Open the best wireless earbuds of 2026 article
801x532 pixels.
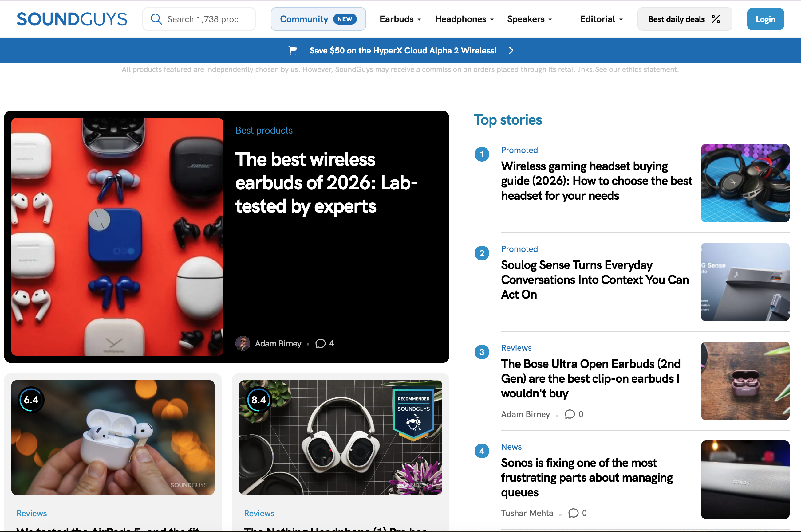point(326,183)
